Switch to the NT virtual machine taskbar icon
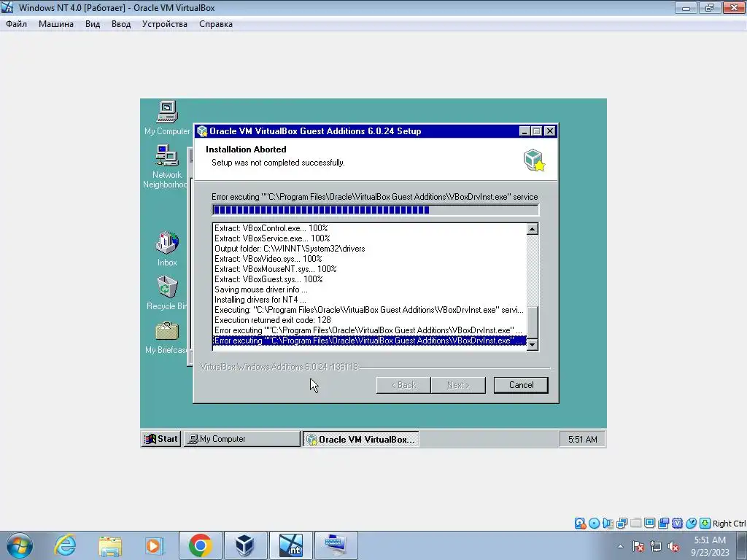The width and height of the screenshot is (747, 560). pyautogui.click(x=290, y=545)
